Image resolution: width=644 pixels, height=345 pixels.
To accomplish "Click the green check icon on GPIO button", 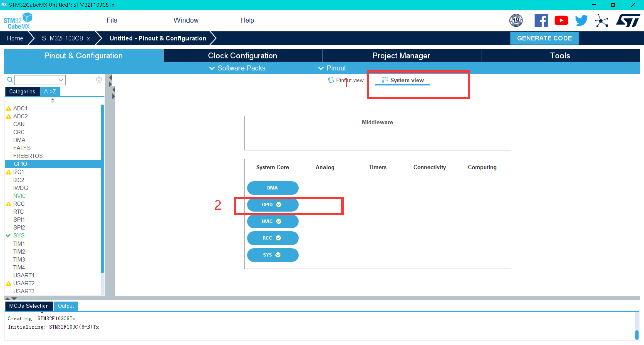I will (x=279, y=204).
